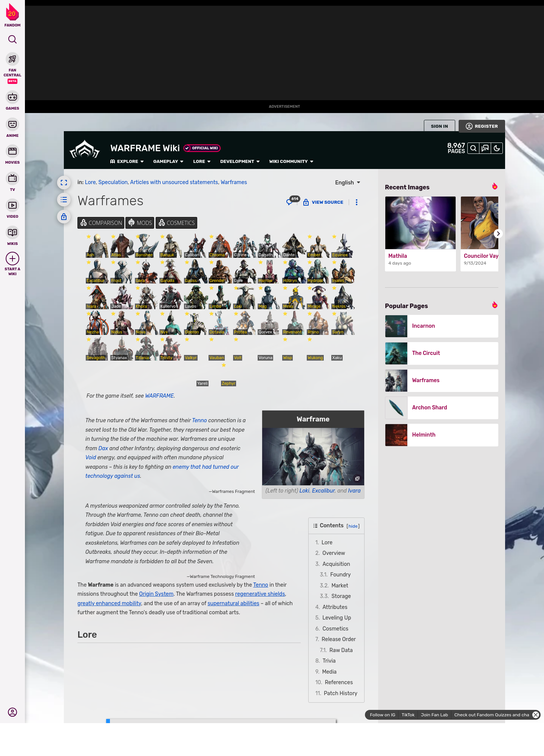
Task: Dismiss the bottom Fandom notification bar
Action: [536, 715]
